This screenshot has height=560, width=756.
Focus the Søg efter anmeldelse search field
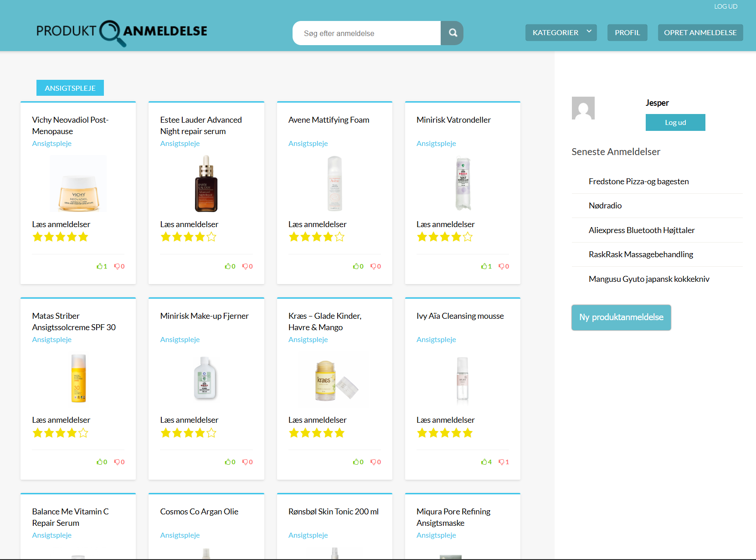point(366,33)
